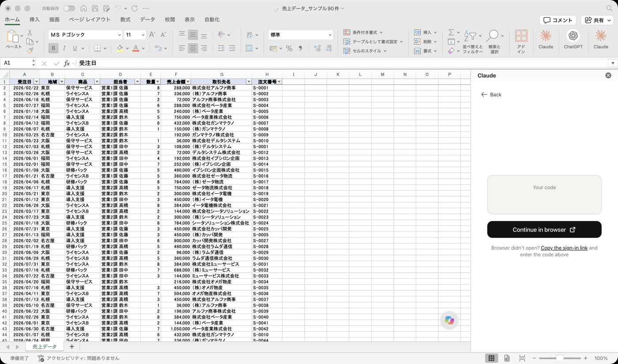Image resolution: width=618 pixels, height=364 pixels.
Task: Toggle Italic formatting
Action: 64,48
